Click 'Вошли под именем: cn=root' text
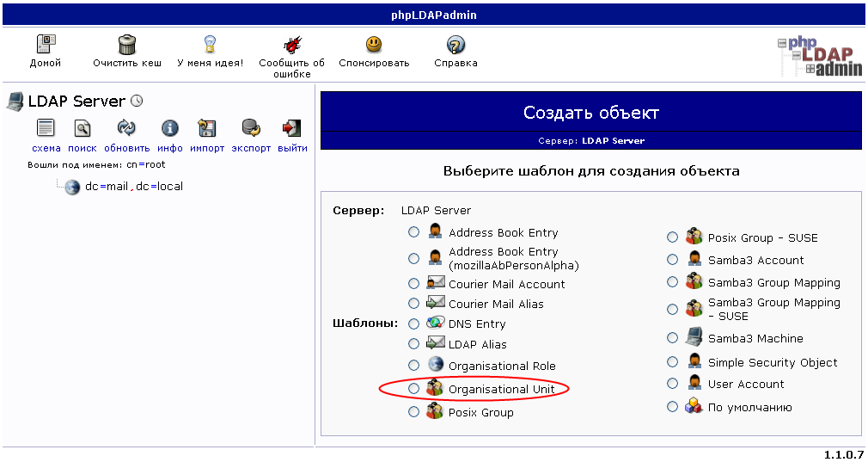This screenshot has height=462, width=868. tap(96, 164)
